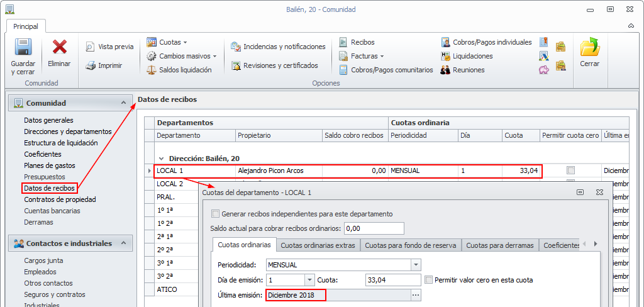644x307 pixels.
Task: Open Reuniones from the ribbon
Action: (445, 70)
